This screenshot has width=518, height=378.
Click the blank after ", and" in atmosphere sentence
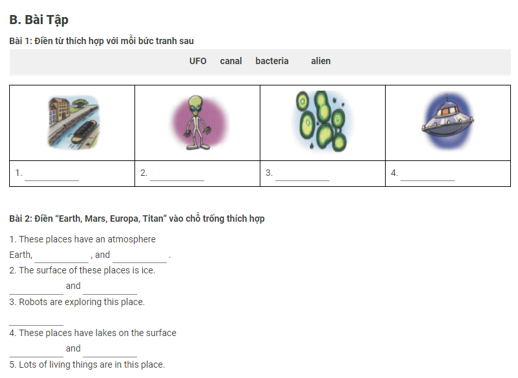pos(140,257)
